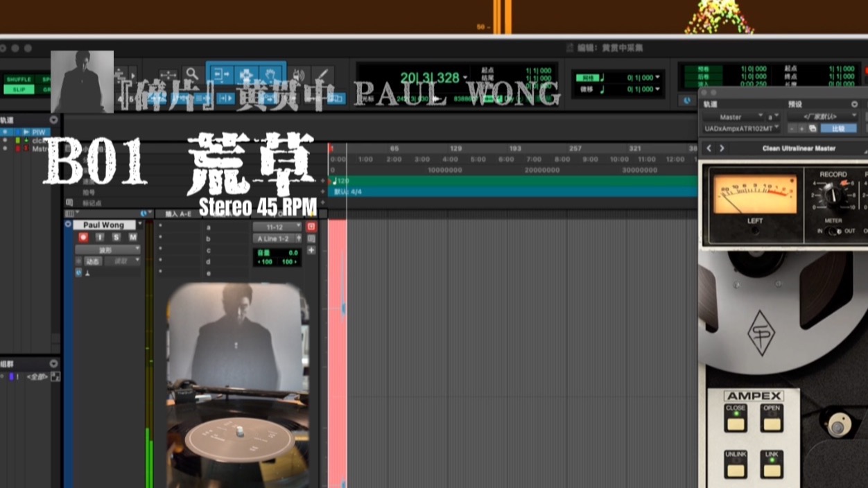Select the Mstr track in track list

(x=40, y=149)
